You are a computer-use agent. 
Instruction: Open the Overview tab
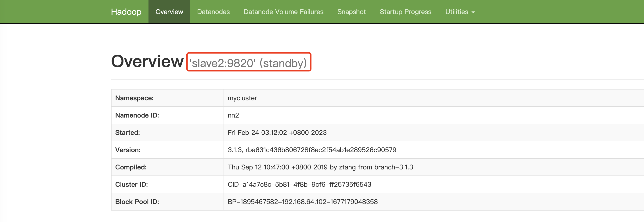click(x=169, y=12)
